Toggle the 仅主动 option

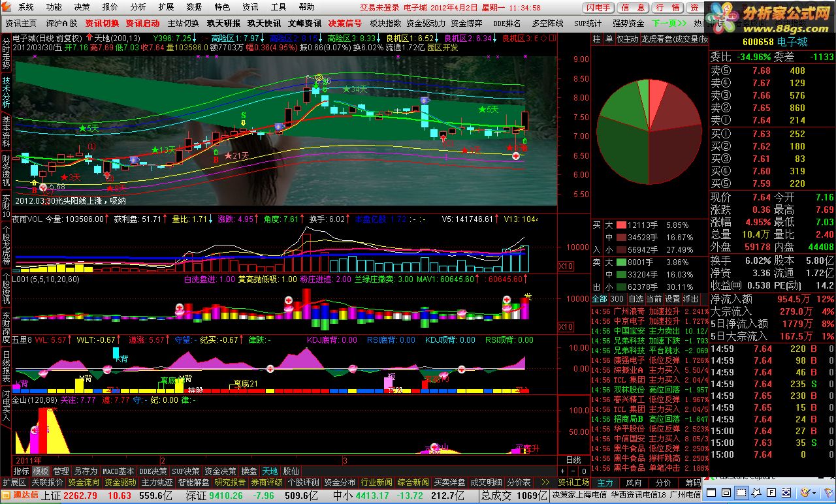(627, 39)
